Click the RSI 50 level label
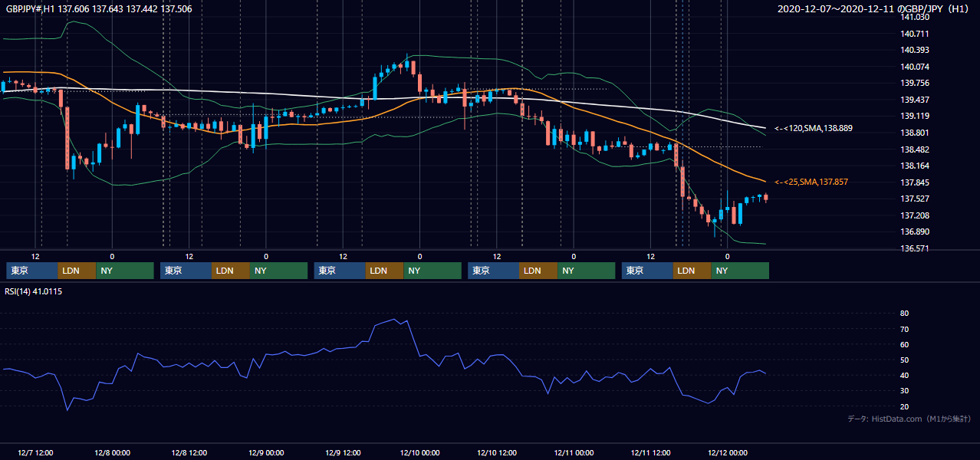The width and height of the screenshot is (980, 460). [x=905, y=360]
